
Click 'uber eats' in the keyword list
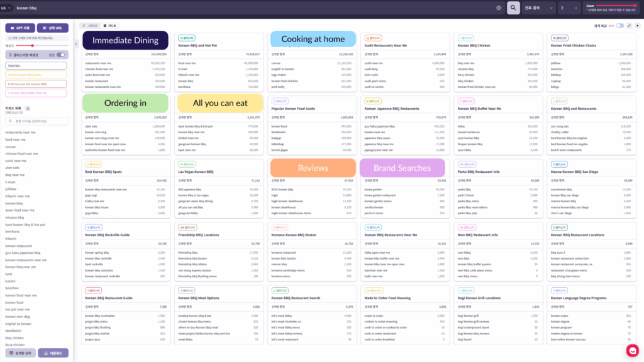click(13, 167)
